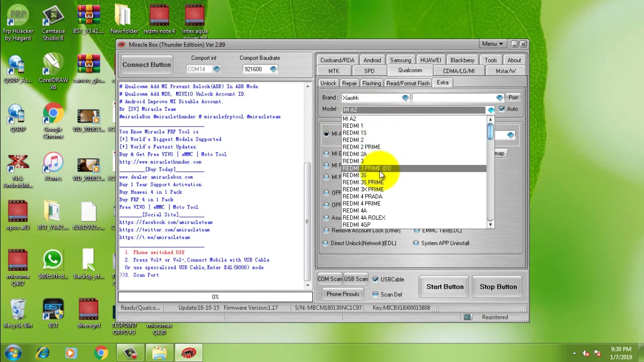Open the Brand dropdown arrow
Screen dimensions: 644x362
[x=405, y=98]
